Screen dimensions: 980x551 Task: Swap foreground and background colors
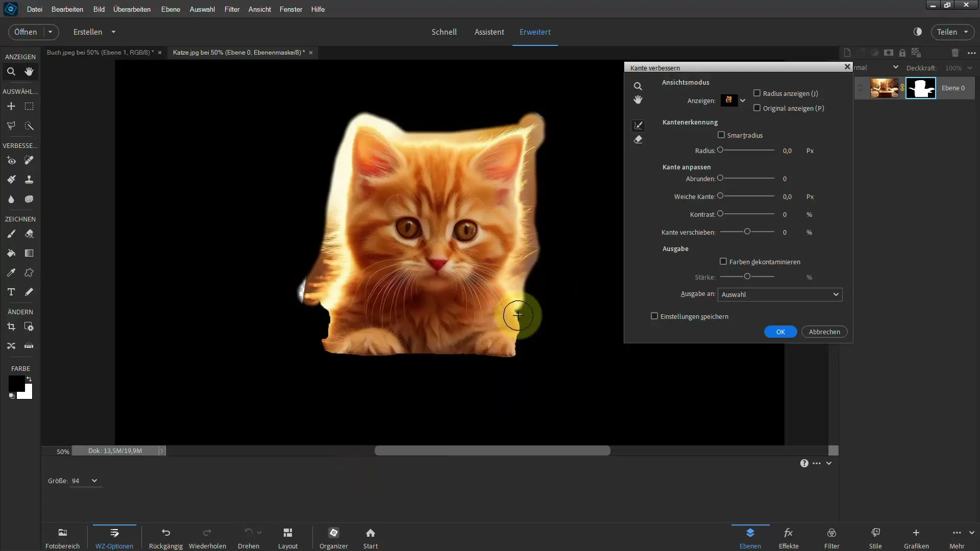tap(29, 379)
